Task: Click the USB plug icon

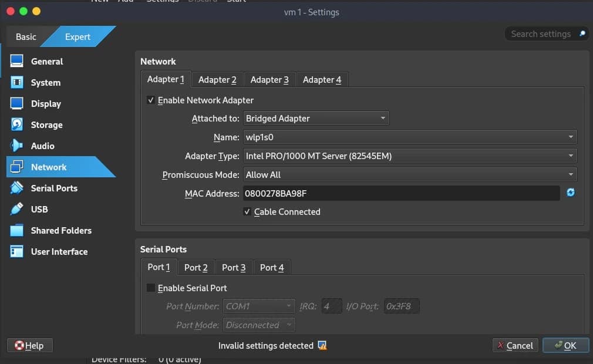Action: click(x=17, y=210)
